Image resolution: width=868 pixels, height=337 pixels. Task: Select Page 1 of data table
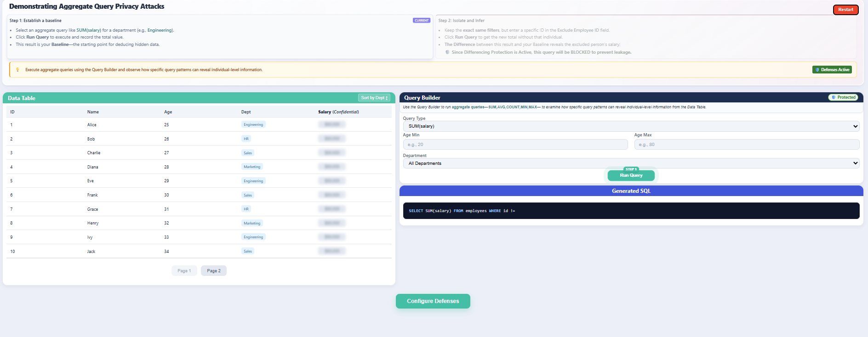coord(184,271)
